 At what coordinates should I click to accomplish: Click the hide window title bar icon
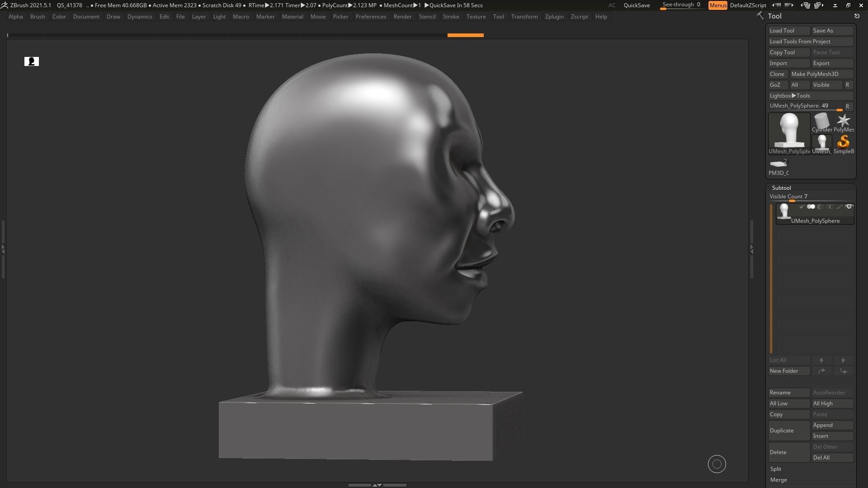pyautogui.click(x=835, y=5)
